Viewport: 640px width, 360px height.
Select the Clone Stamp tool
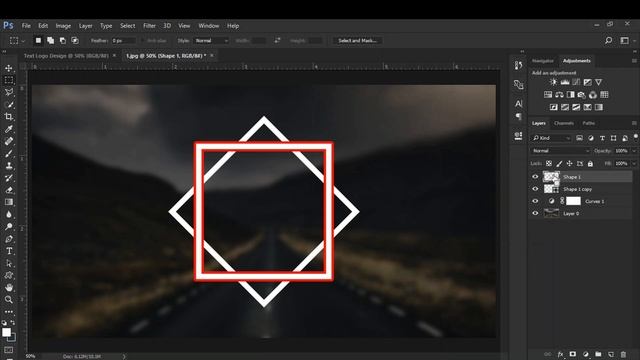[x=9, y=166]
